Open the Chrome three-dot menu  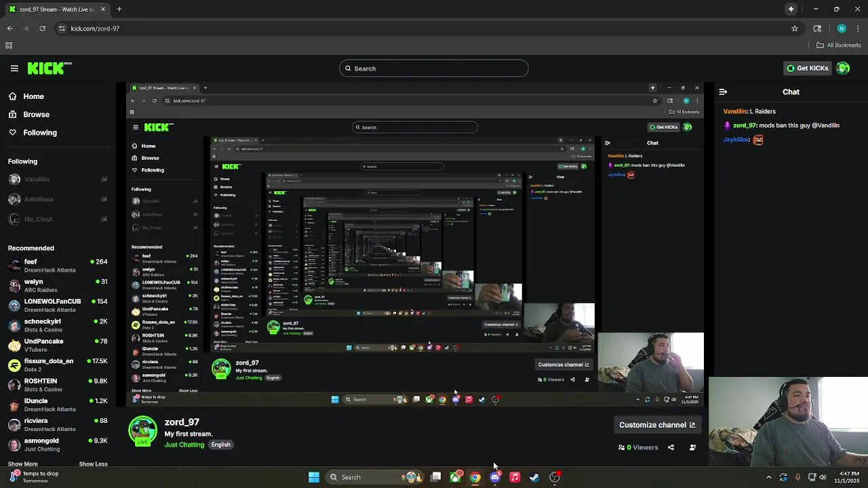click(859, 28)
